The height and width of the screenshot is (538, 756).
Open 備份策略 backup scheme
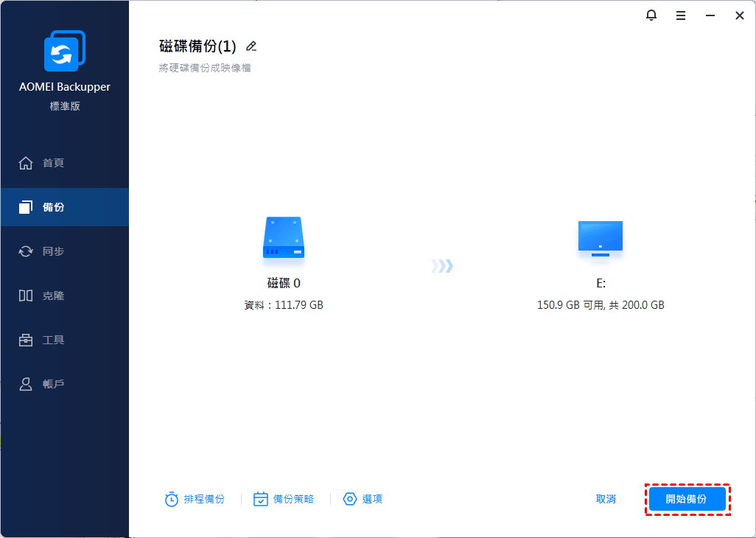pyautogui.click(x=284, y=500)
